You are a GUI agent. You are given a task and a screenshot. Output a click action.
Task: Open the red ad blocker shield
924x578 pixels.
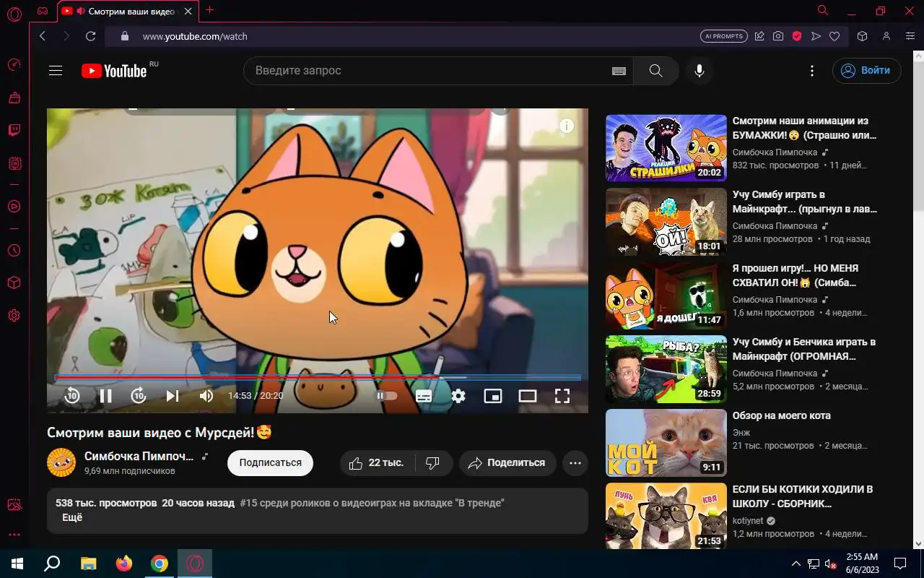797,36
